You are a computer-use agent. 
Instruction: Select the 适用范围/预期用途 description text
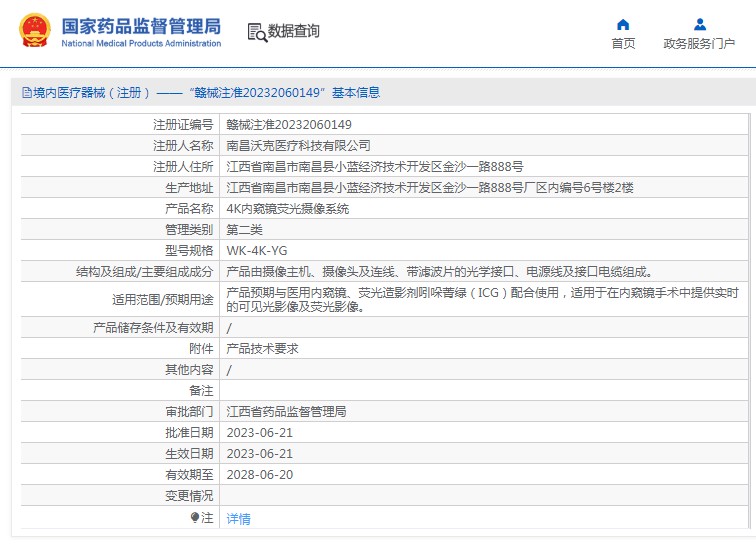pos(482,300)
